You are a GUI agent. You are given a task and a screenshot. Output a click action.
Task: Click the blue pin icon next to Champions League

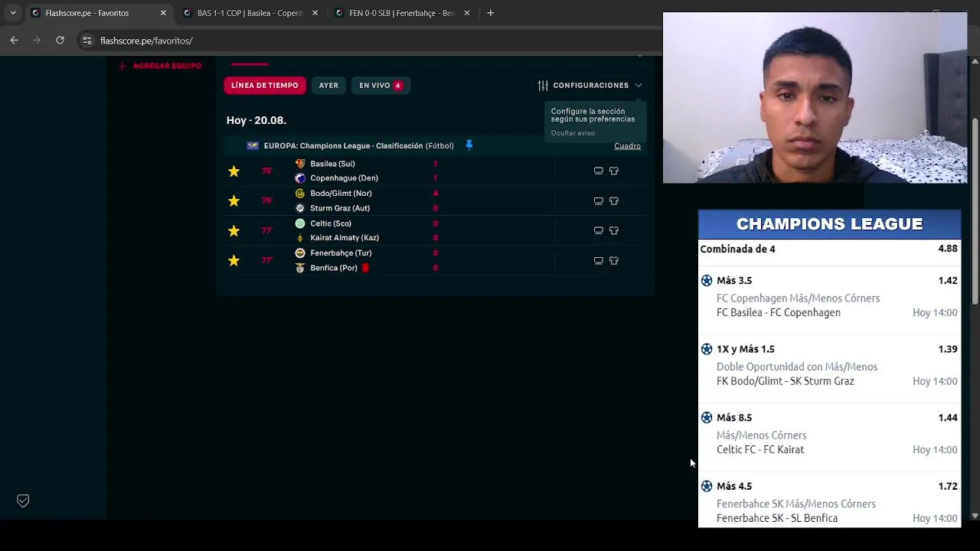pyautogui.click(x=469, y=145)
